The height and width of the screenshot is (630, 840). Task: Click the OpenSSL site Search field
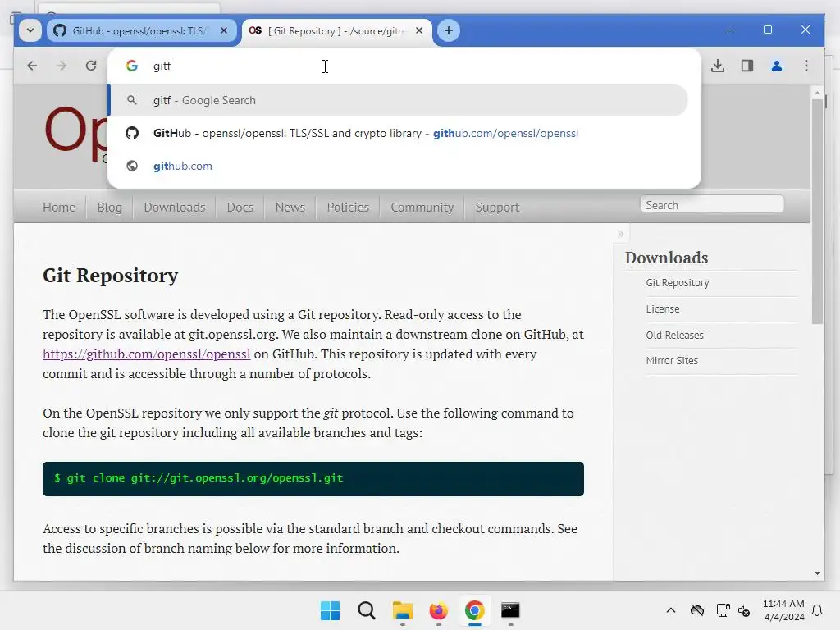712,205
